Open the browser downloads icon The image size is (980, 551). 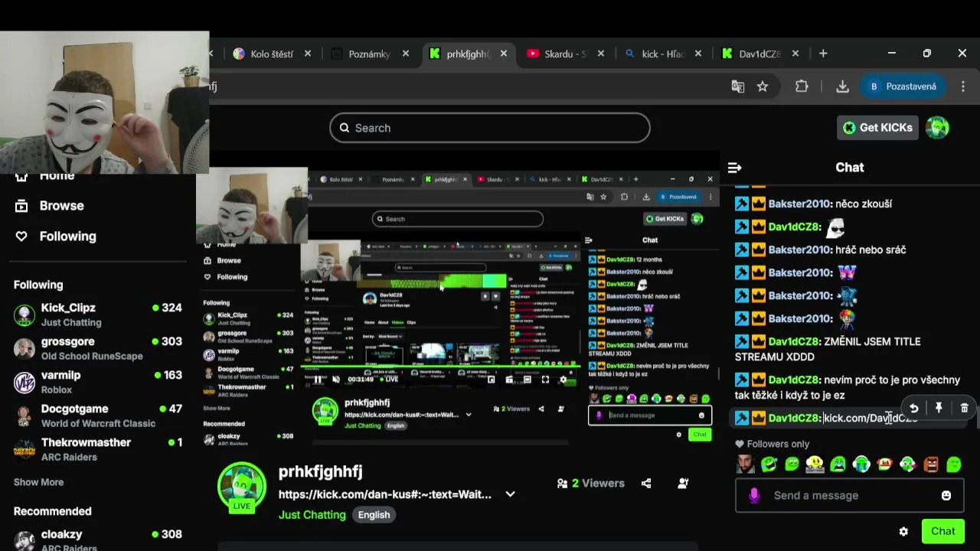[842, 86]
